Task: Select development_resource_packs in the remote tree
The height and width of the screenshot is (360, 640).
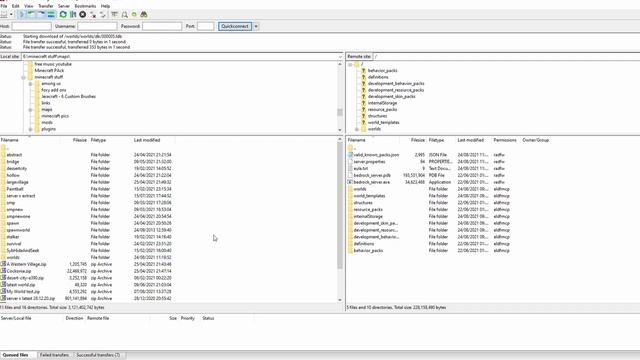Action: [x=396, y=90]
